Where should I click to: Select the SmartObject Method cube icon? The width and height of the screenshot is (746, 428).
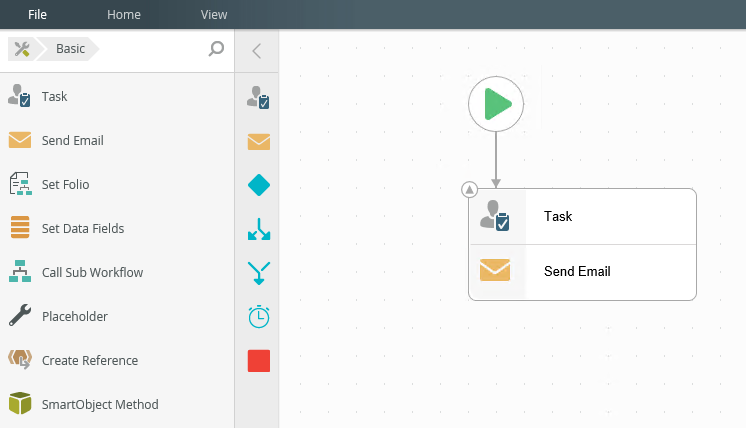point(20,403)
